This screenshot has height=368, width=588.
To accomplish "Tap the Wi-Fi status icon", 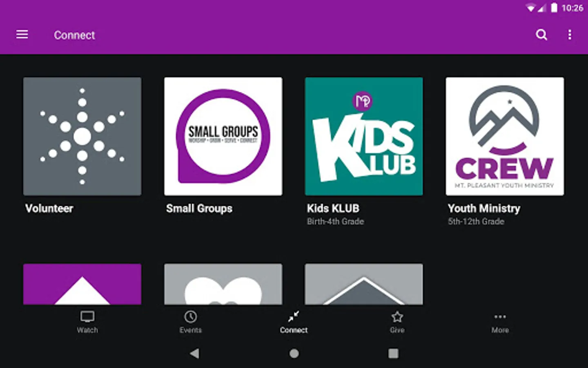I will point(530,8).
